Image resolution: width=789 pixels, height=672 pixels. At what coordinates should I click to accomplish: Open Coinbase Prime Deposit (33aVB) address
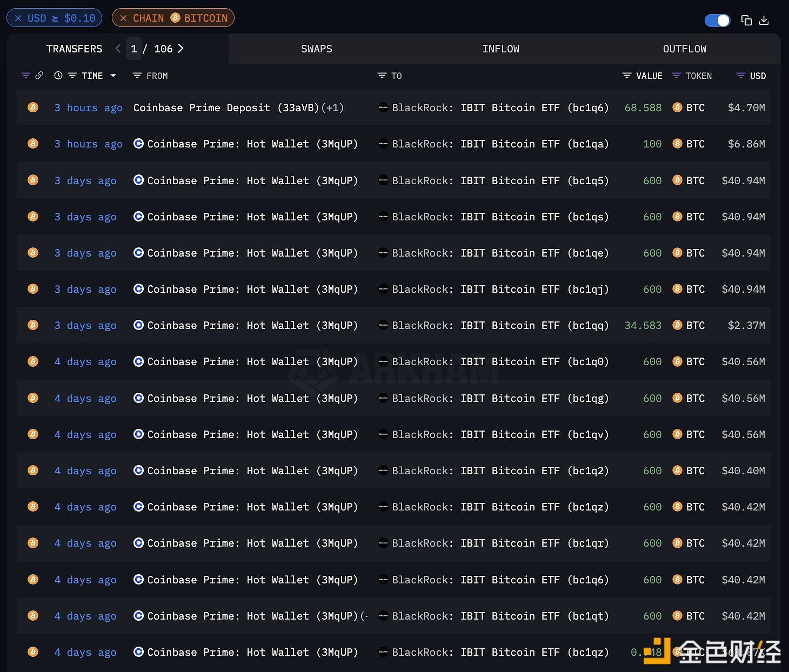(226, 107)
